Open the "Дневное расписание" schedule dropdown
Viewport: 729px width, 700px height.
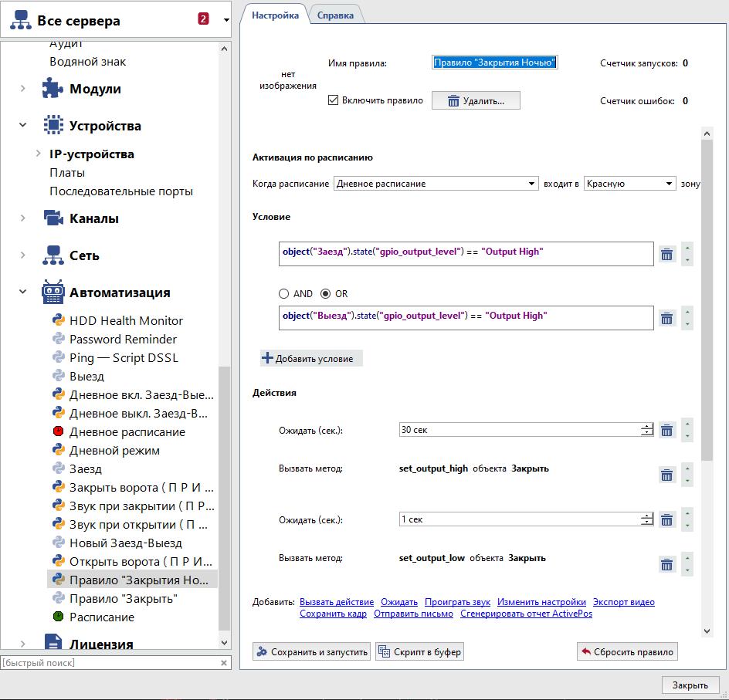(436, 184)
